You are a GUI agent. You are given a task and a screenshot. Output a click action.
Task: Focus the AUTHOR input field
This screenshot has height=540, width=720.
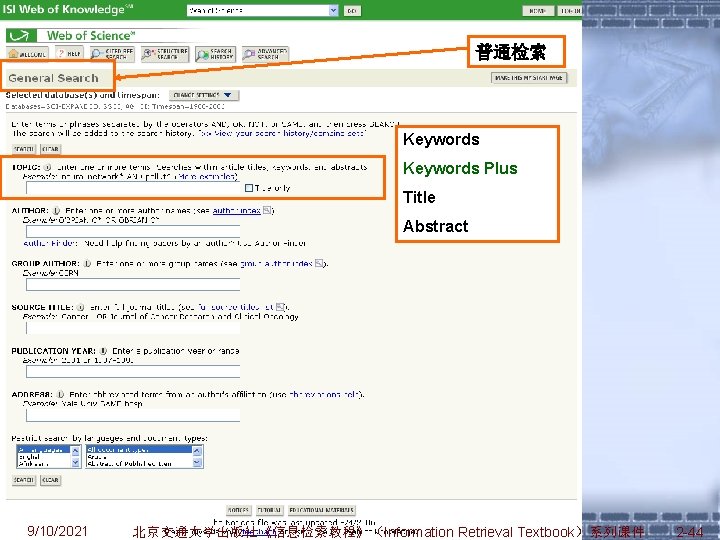pyautogui.click(x=133, y=231)
